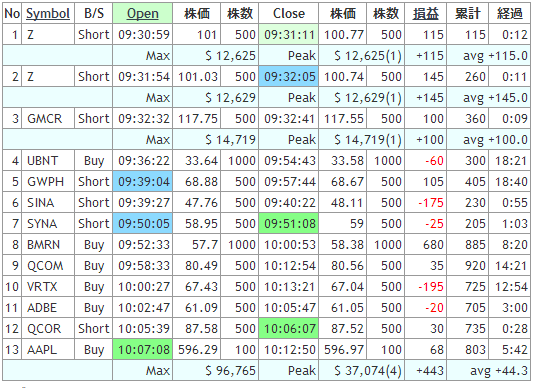Select highlighted open time 09:50:05
Image resolution: width=536 pixels, height=388 pixels.
(143, 224)
